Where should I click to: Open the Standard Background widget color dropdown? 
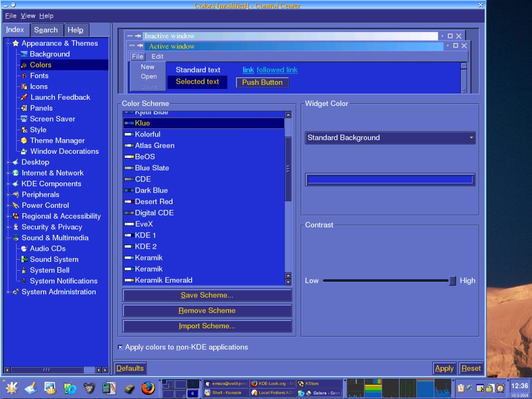tap(390, 138)
